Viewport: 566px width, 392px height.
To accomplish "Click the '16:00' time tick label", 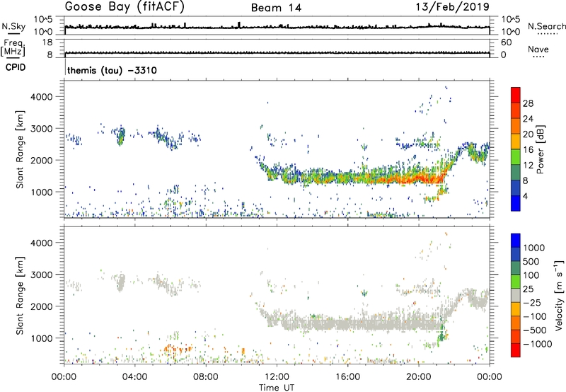I will [x=347, y=377].
